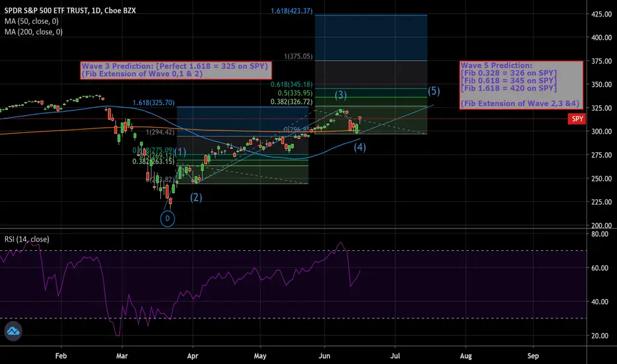617x364 pixels.
Task: Click the wave (2) label
Action: (197, 197)
